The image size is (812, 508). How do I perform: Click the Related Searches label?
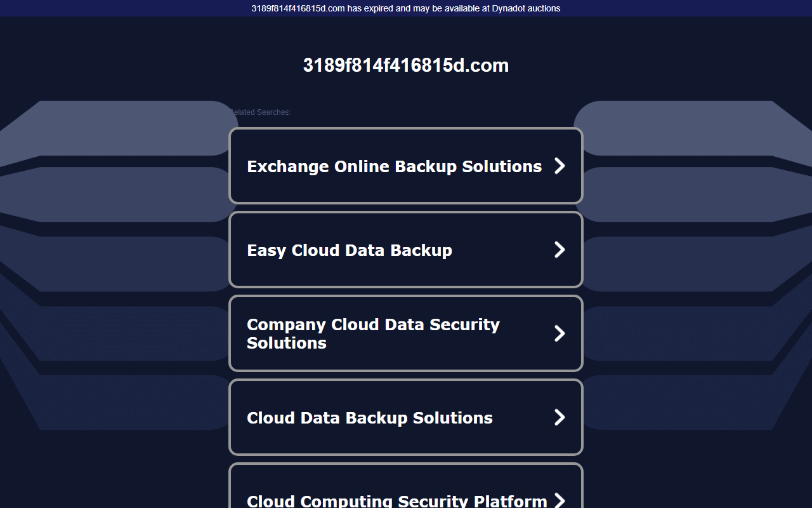(x=260, y=112)
